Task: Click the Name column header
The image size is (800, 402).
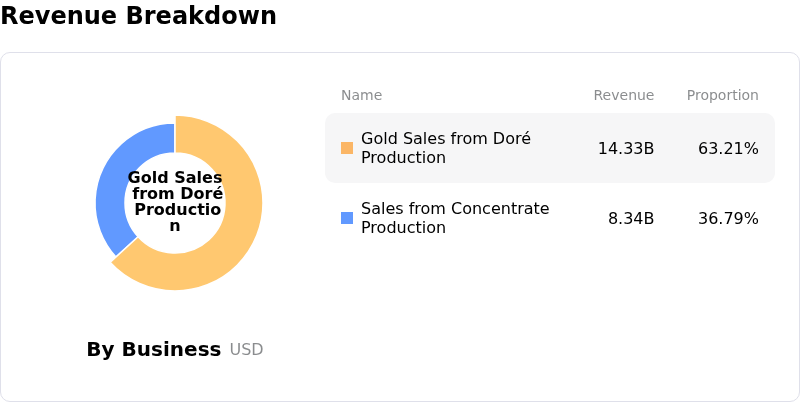Action: pyautogui.click(x=361, y=95)
